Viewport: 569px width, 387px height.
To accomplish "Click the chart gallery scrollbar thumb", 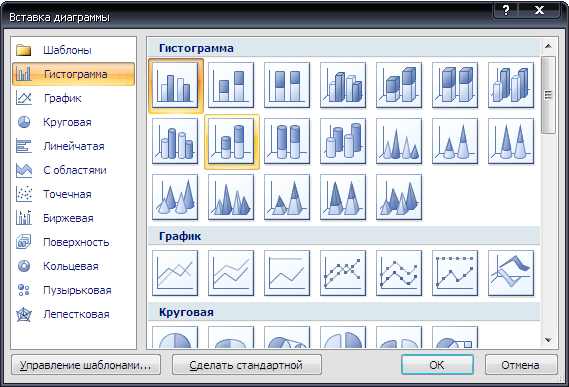I will tap(548, 95).
